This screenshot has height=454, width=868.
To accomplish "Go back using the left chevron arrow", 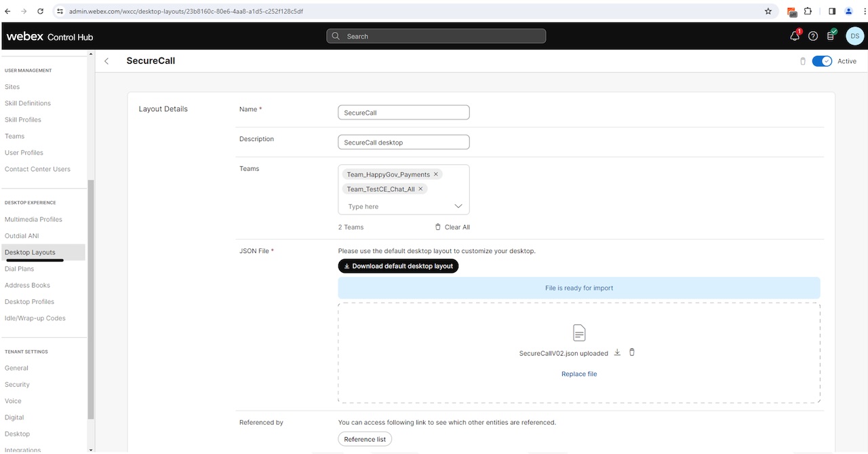I will pyautogui.click(x=106, y=61).
